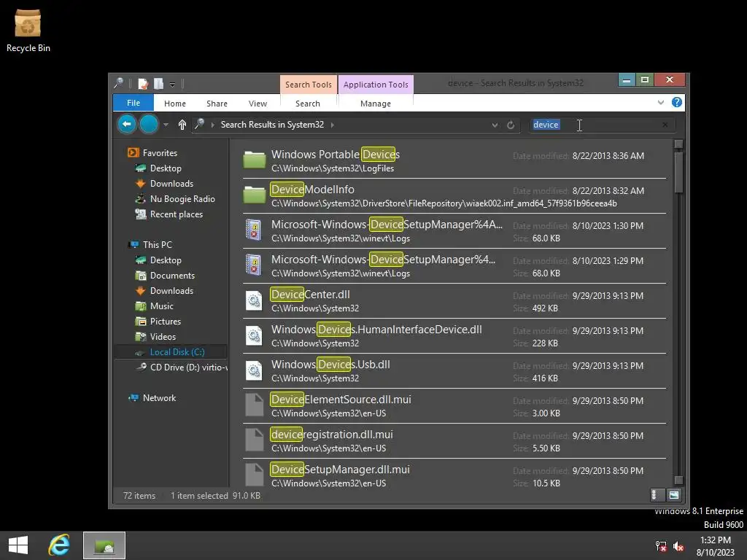Click the results list vertical scrollbar thumb

(x=679, y=172)
